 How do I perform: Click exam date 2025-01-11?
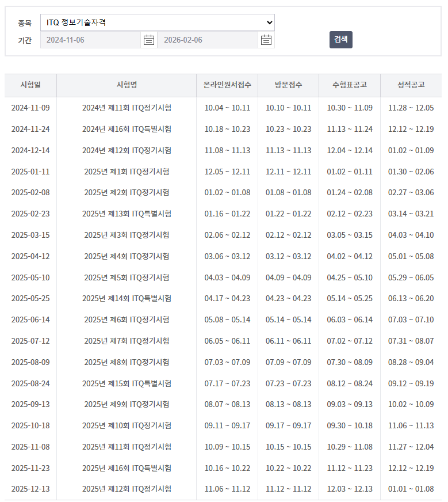pos(30,172)
